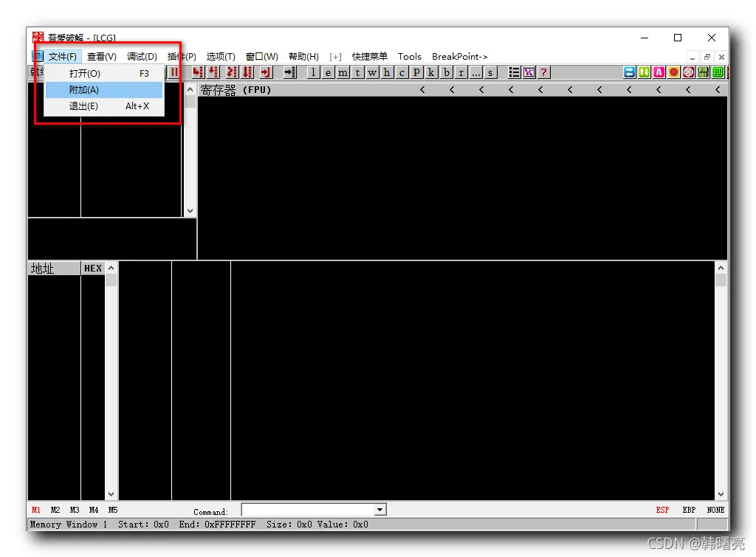Open References window with 'r' button
Screen dimensions: 756x557
(x=461, y=72)
